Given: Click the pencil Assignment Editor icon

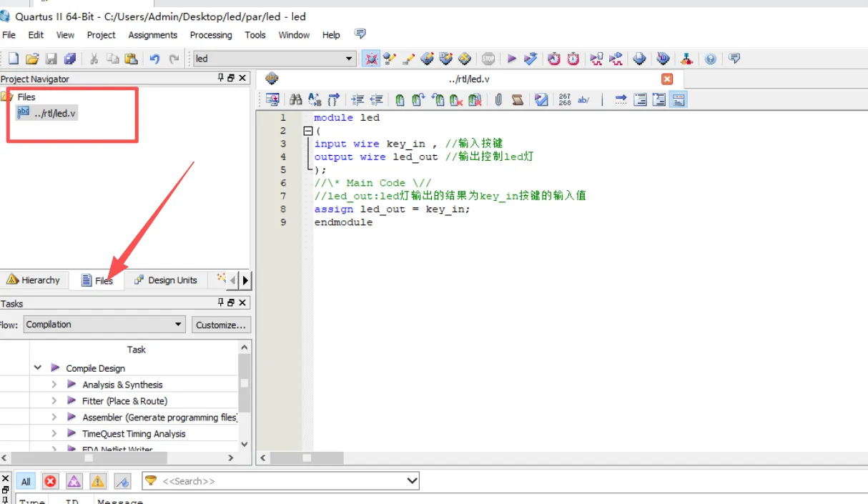Looking at the screenshot, I should [x=408, y=59].
